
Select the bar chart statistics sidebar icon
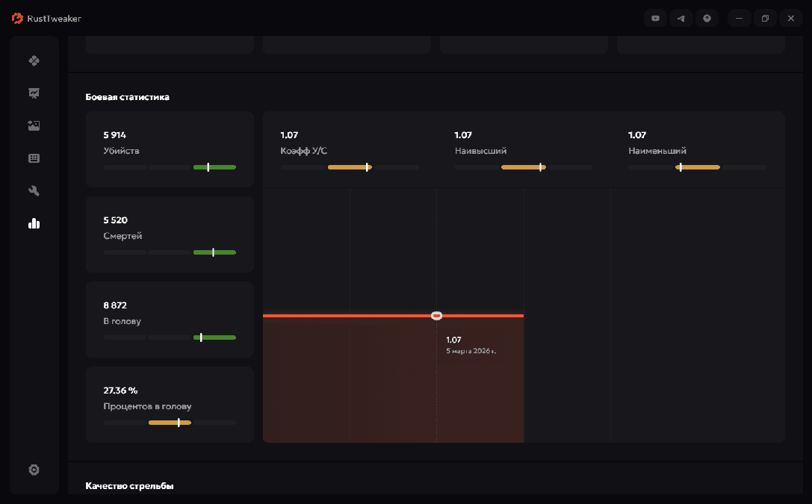coord(34,223)
